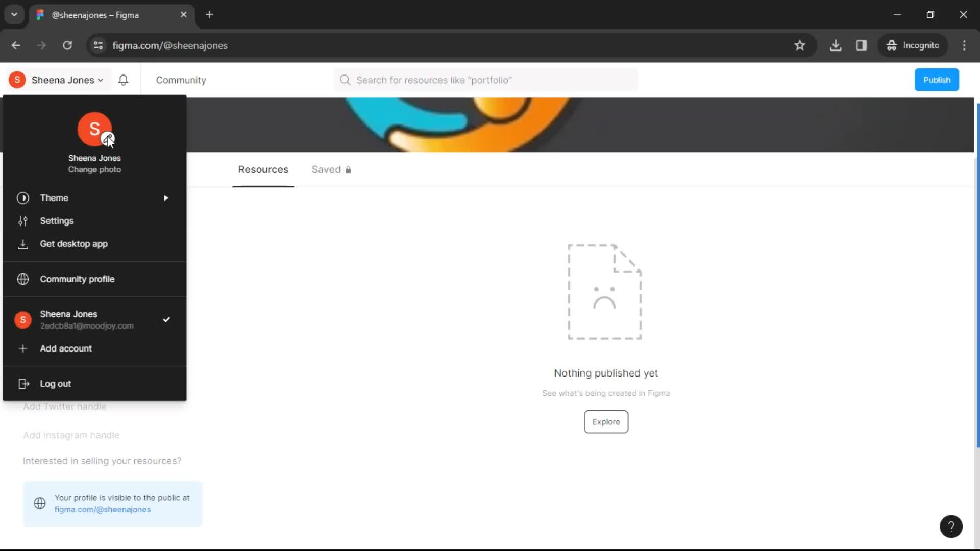The width and height of the screenshot is (980, 551).
Task: Click the notifications bell icon
Action: 123,80
